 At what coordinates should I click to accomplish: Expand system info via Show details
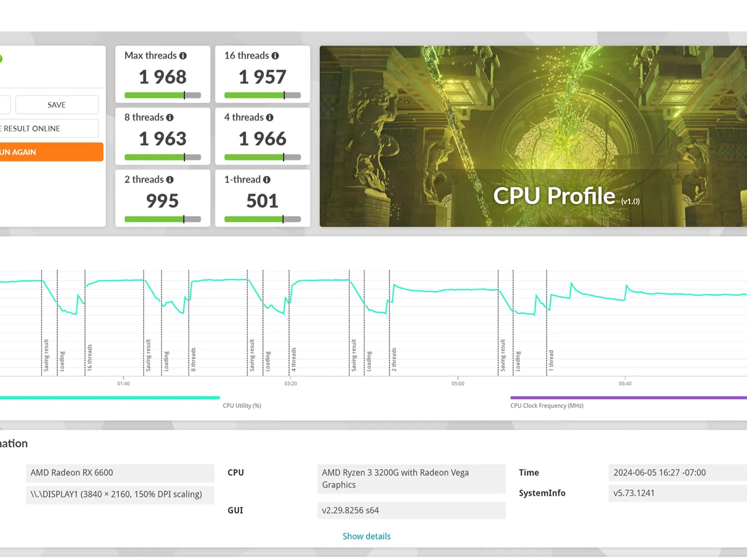coord(366,536)
